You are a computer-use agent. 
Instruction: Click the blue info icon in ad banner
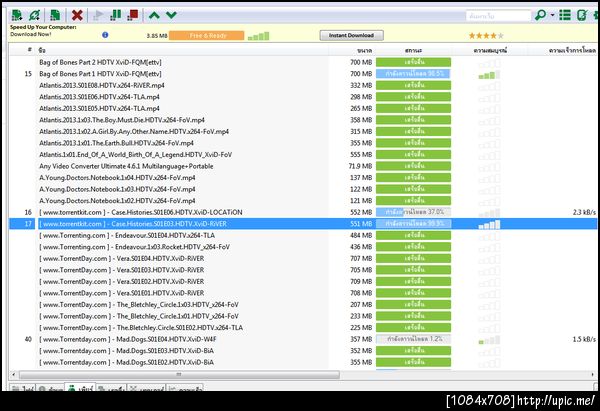105,35
